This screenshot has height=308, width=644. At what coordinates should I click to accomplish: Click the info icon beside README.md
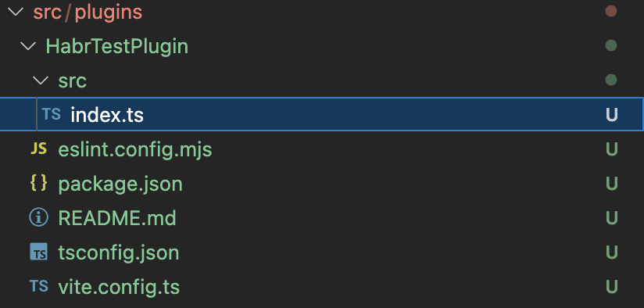point(38,217)
